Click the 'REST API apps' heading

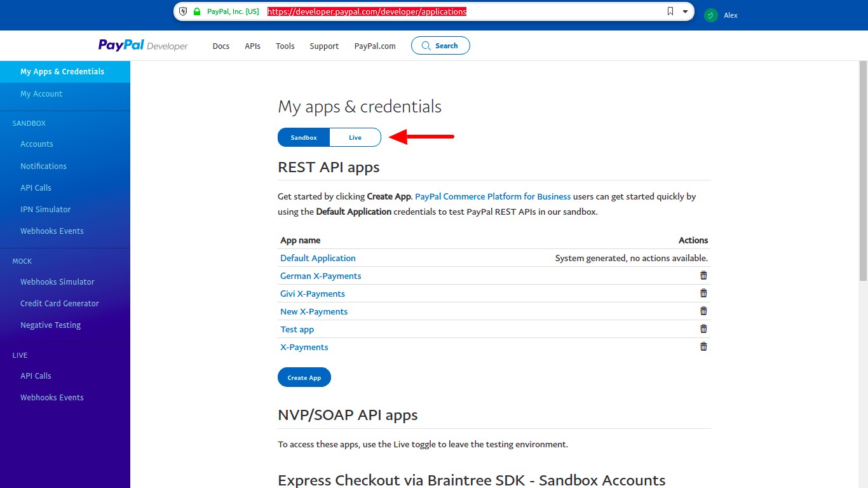329,167
